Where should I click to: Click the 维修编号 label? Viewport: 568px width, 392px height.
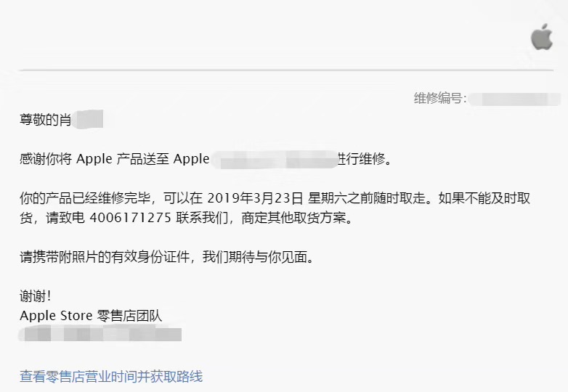click(x=439, y=99)
